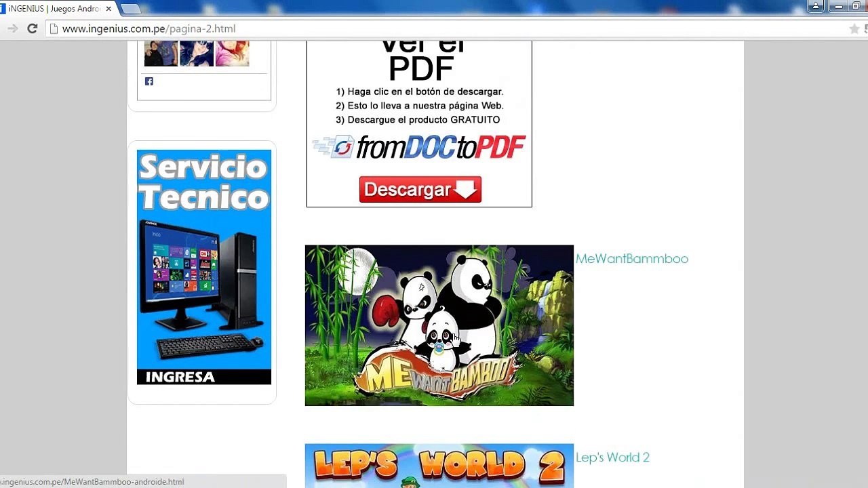Viewport: 868px width, 488px height.
Task: Restore the browser window size
Action: click(x=856, y=6)
